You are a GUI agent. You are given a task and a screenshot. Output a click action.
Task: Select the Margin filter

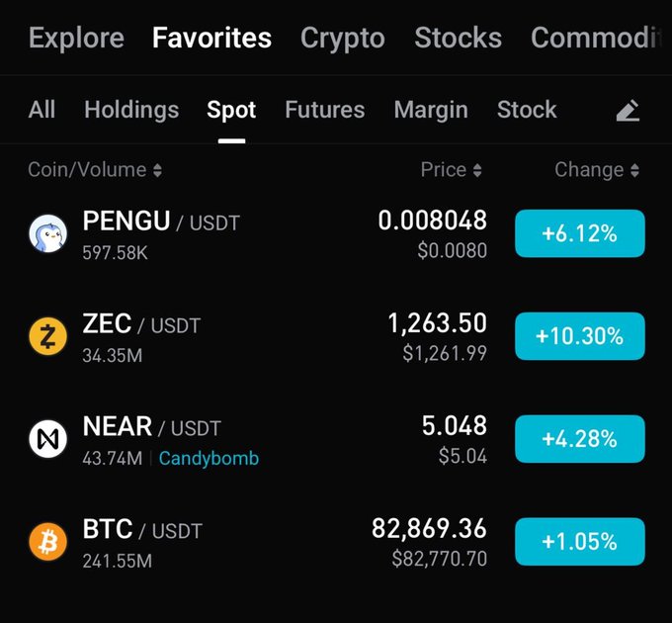pos(431,110)
